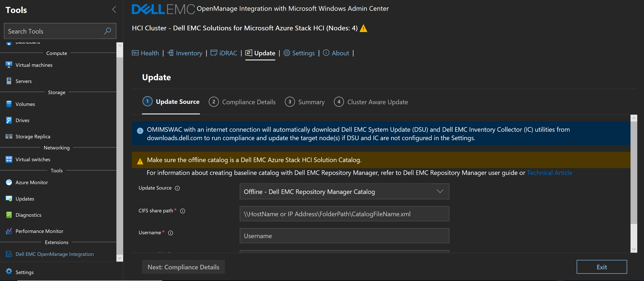This screenshot has width=644, height=281.
Task: Open the Servers tool icon
Action: (9, 81)
